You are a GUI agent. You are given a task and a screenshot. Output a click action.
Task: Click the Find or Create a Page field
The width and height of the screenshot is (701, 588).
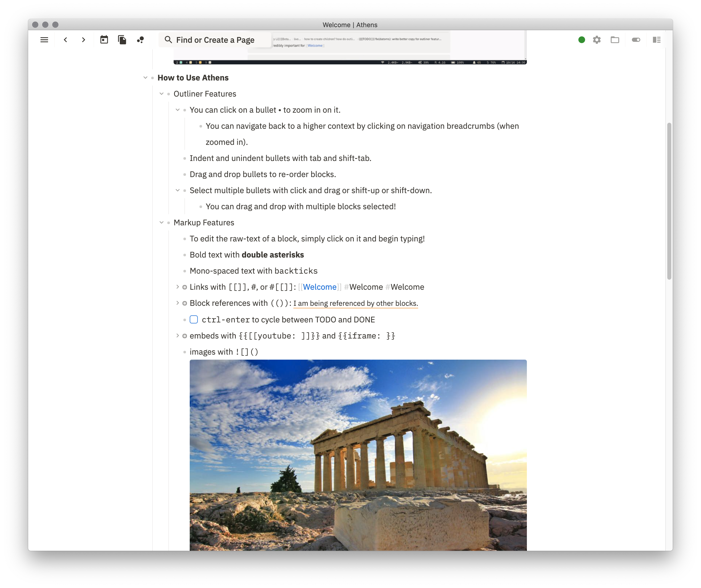[215, 40]
